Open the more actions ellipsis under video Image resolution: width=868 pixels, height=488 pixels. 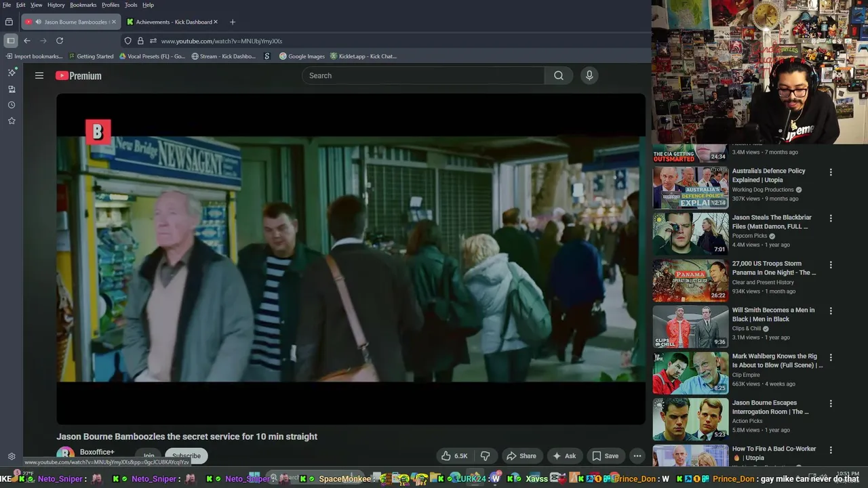tap(637, 456)
